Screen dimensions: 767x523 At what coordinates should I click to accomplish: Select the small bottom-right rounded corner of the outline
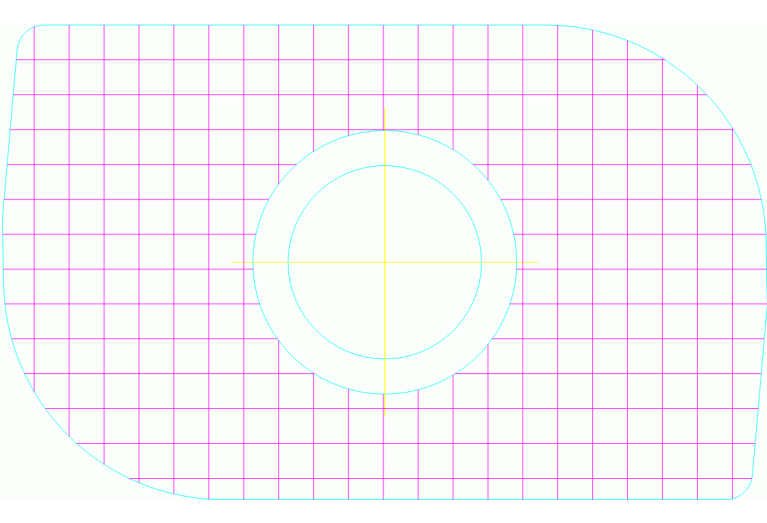746,492
